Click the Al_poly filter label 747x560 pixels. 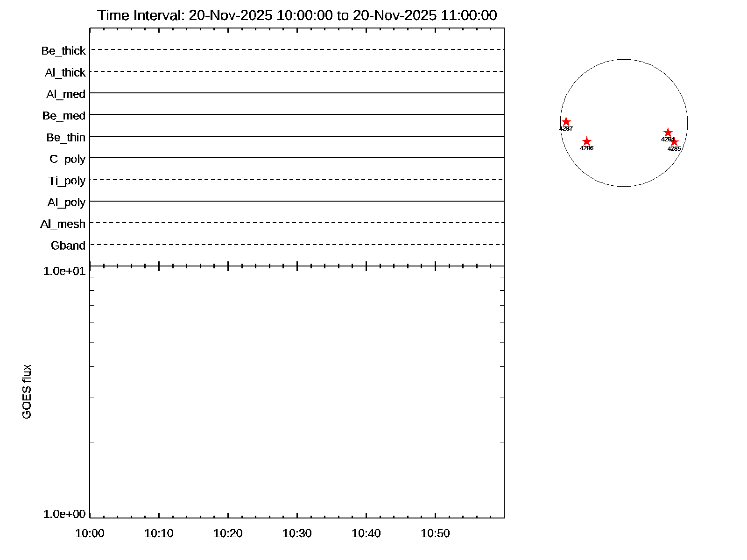coord(66,203)
